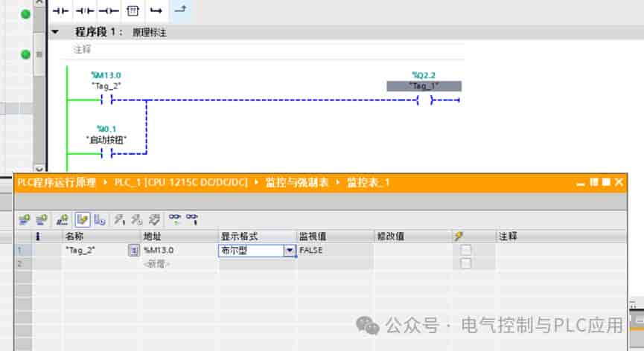This screenshot has height=351, width=644.
Task: Insert an output coil instruction
Action: point(109,11)
